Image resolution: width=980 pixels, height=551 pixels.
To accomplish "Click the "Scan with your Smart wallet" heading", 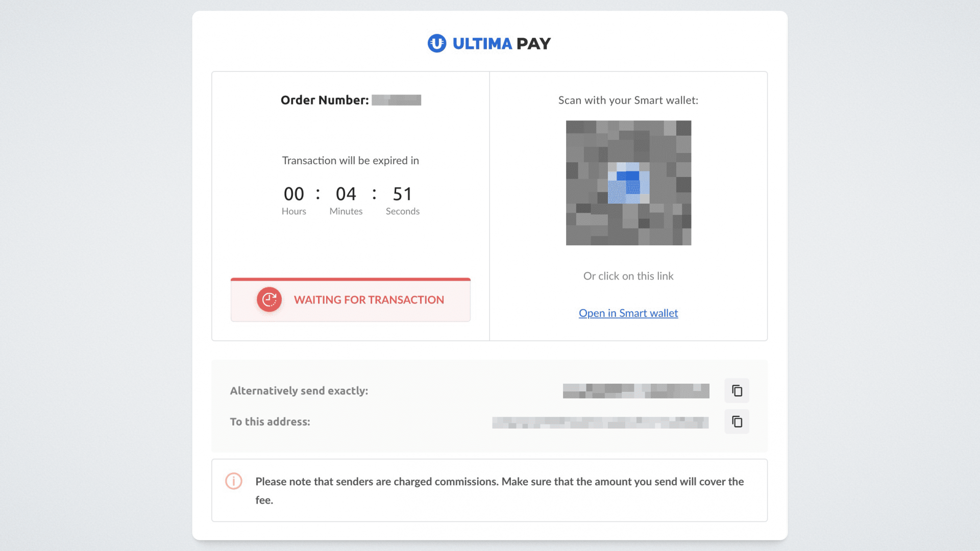I will click(x=628, y=101).
